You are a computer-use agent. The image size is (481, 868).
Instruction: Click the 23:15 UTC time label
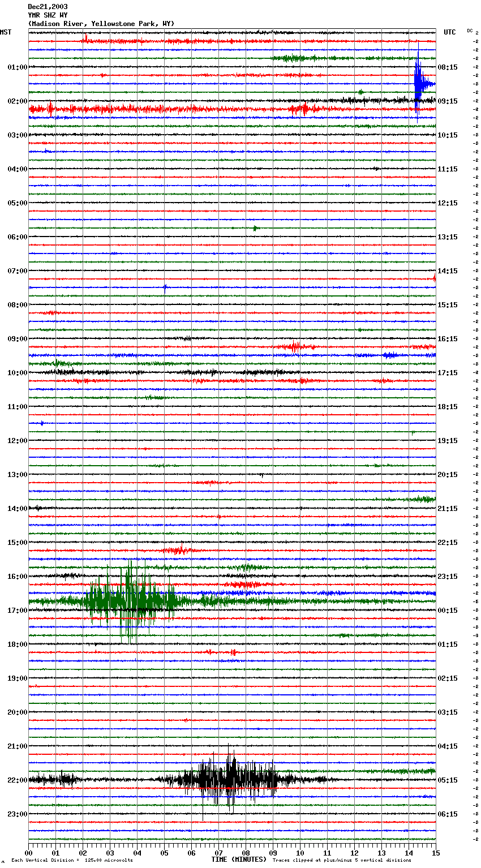click(448, 577)
